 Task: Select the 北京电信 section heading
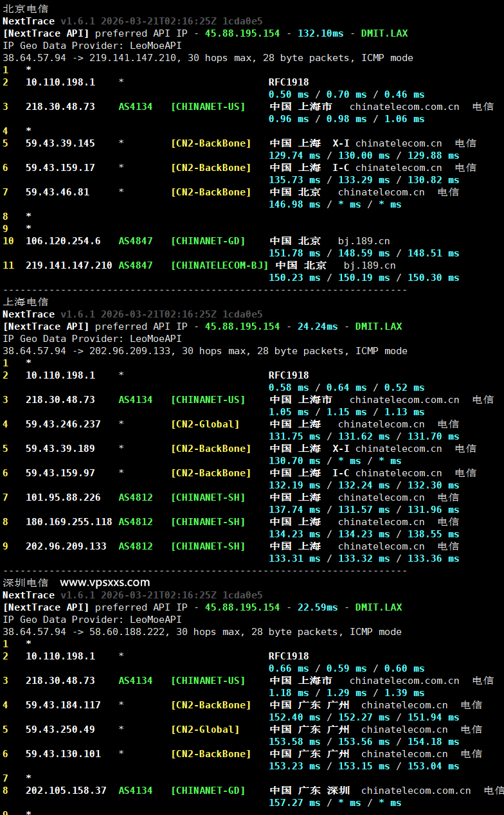[x=25, y=9]
